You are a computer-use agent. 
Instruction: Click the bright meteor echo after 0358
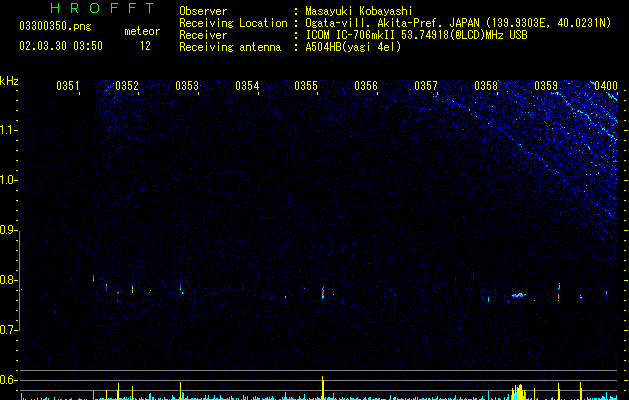point(519,295)
